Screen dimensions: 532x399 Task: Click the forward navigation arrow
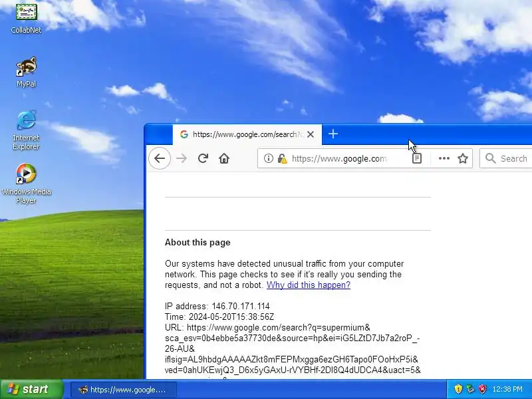182,158
